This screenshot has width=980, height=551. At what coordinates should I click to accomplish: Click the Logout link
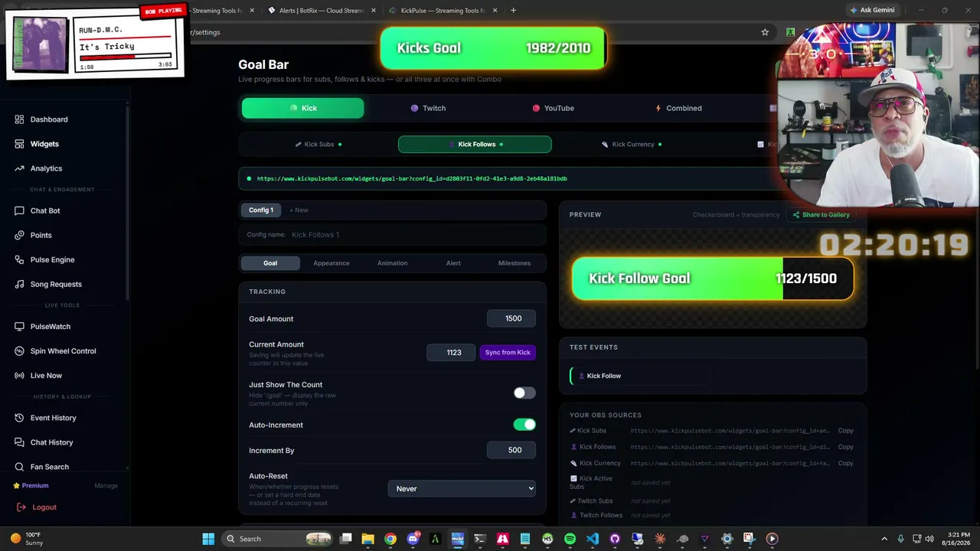pos(44,507)
